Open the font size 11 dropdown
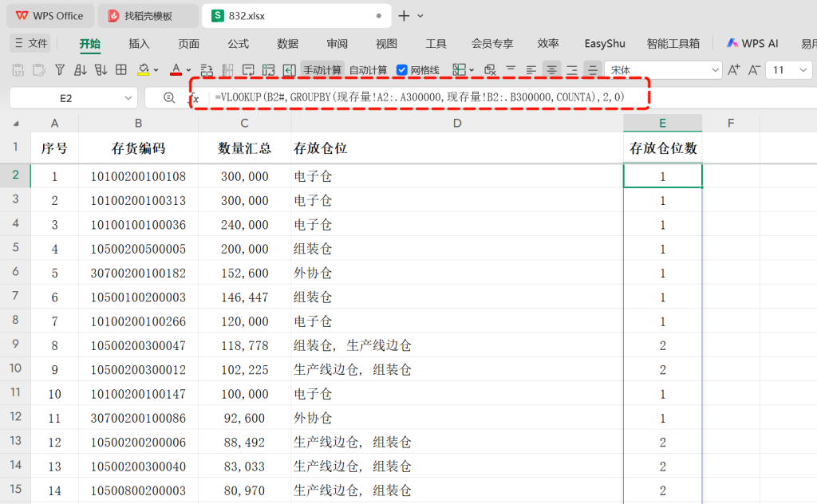This screenshot has width=817, height=504. (x=803, y=70)
